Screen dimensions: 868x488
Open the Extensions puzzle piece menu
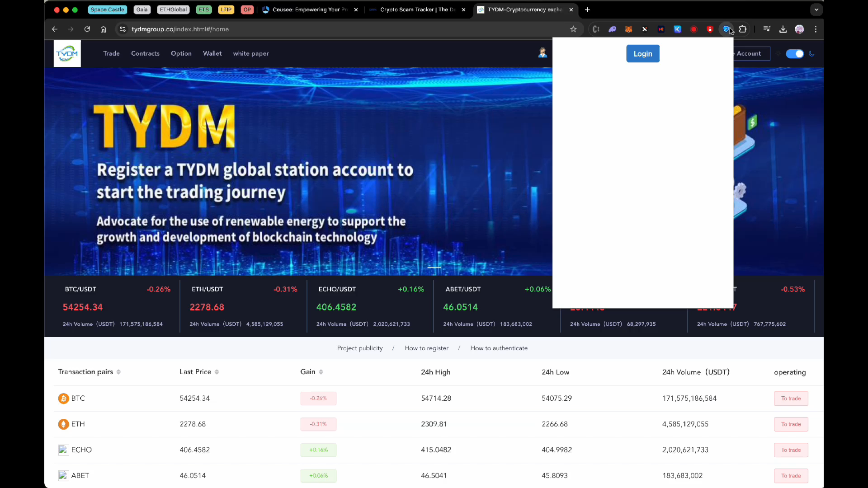coord(742,29)
